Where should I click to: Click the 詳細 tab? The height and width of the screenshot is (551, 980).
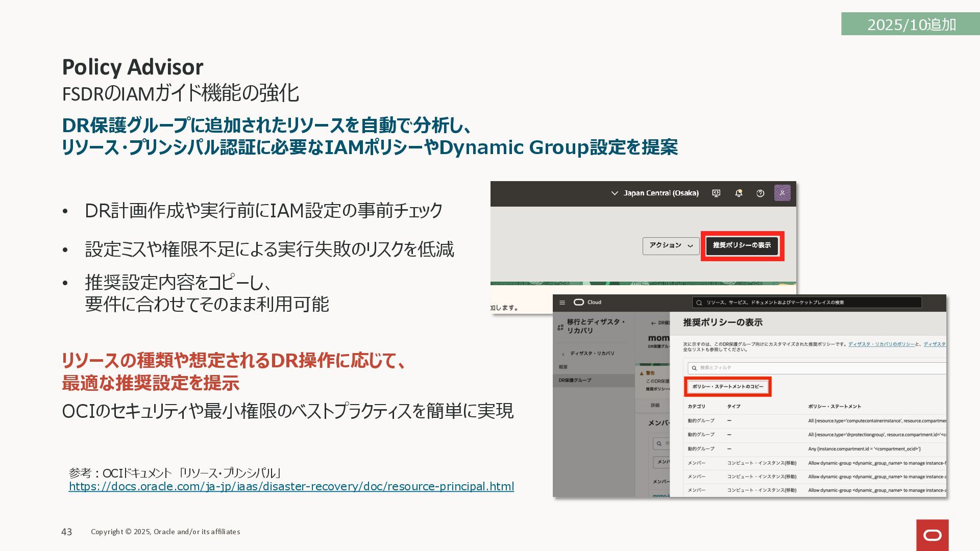click(x=655, y=406)
